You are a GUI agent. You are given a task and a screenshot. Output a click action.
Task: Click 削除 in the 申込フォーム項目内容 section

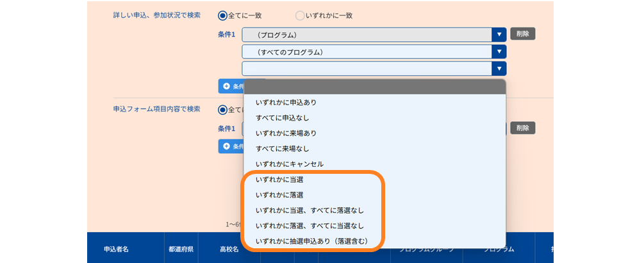(x=523, y=128)
